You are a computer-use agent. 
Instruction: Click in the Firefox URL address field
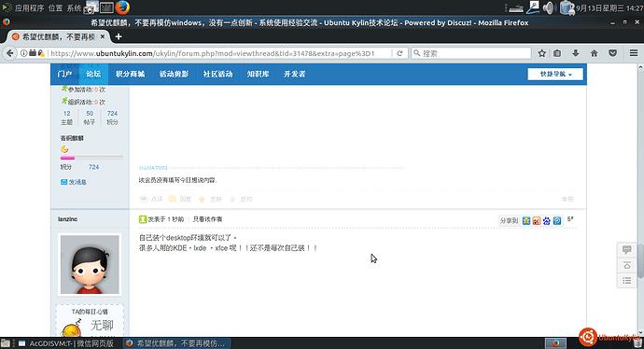coord(219,53)
